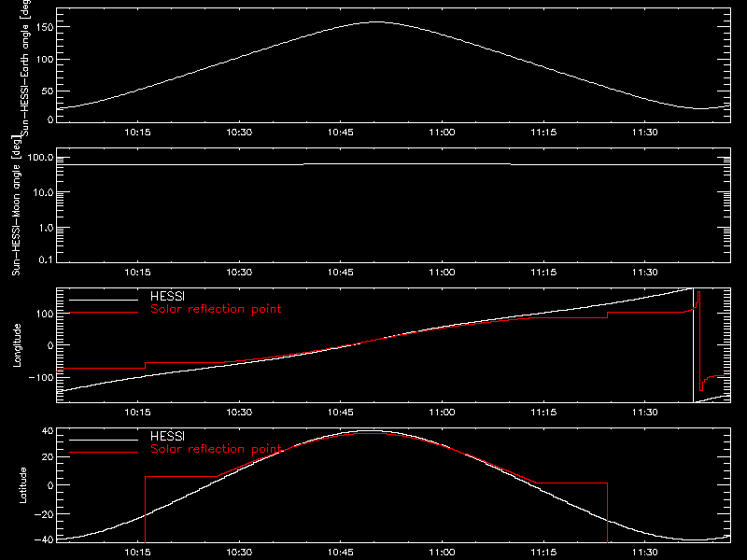Viewport: 747px width, 560px height.
Task: Click 11:00 time label under Earth angle plot
Action: (x=442, y=133)
